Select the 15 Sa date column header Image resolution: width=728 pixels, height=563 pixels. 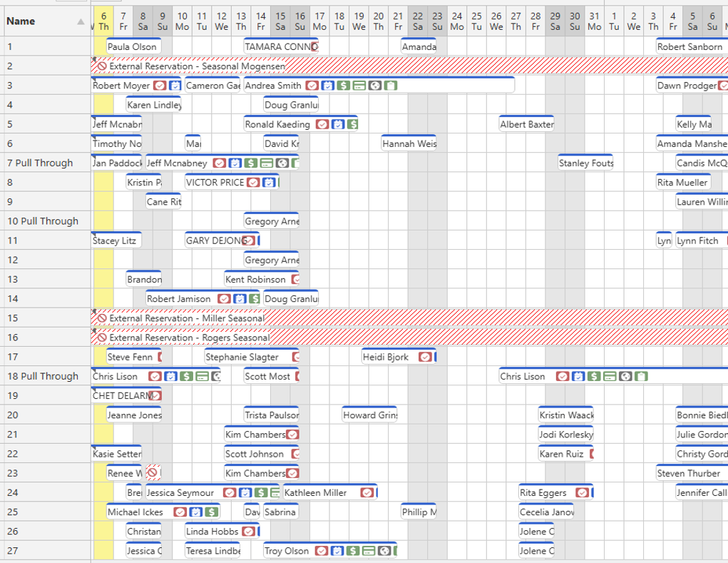(280, 21)
